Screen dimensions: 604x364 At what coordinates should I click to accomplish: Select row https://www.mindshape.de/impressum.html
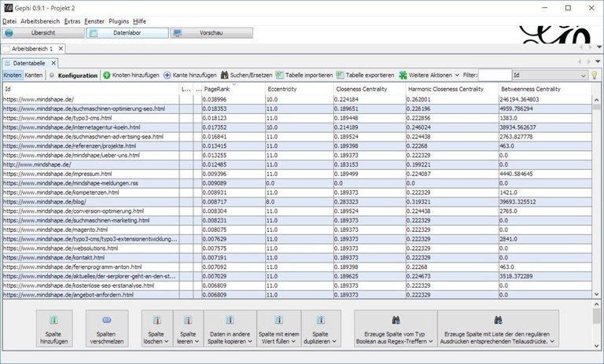[297, 174]
